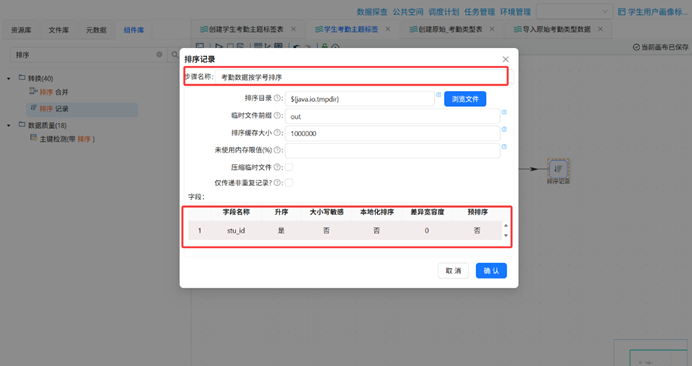Click the 预排序 value in stu_id row

[x=477, y=230]
